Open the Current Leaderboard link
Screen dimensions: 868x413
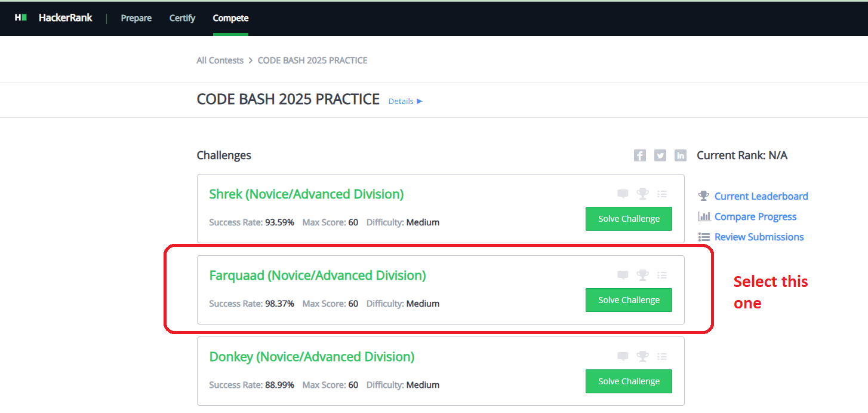[761, 196]
